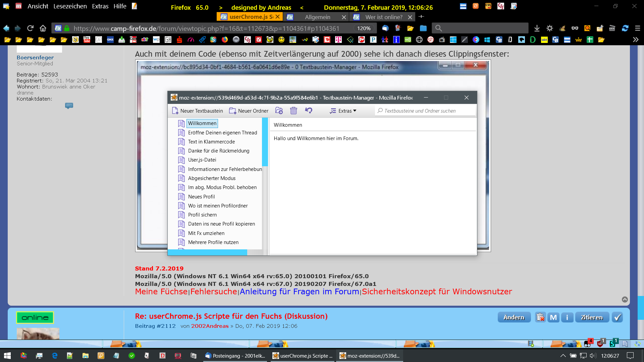The image size is (644, 362).
Task: Click the Zitieren button
Action: click(592, 317)
